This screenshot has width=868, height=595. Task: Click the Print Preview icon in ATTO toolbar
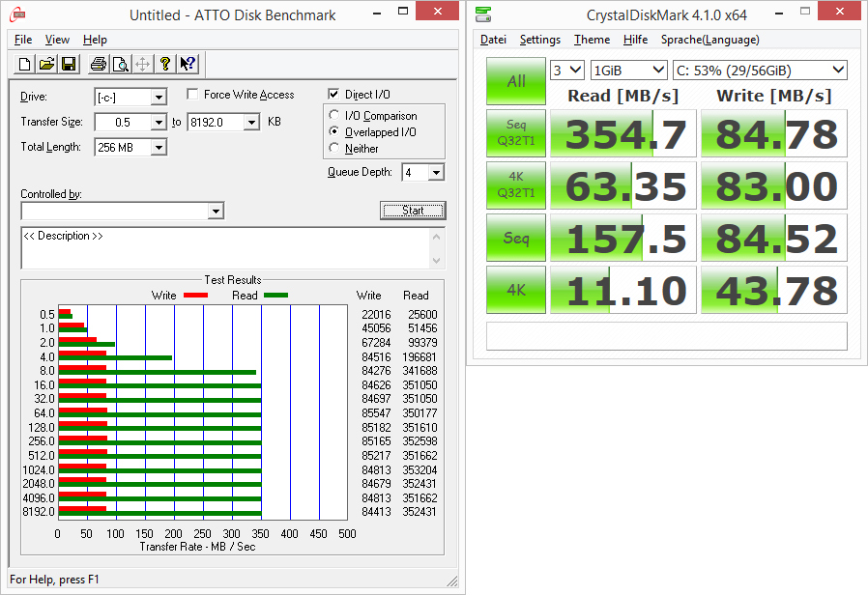point(120,64)
